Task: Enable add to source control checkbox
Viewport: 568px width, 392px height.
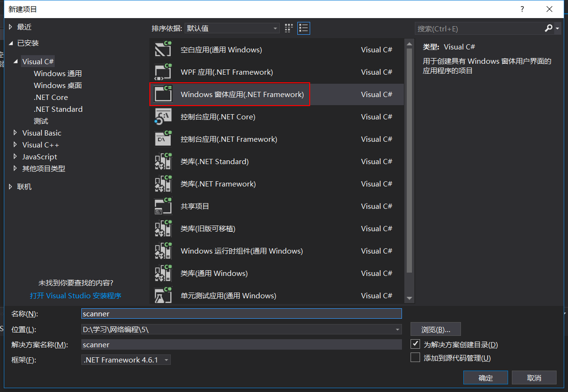Action: point(415,358)
